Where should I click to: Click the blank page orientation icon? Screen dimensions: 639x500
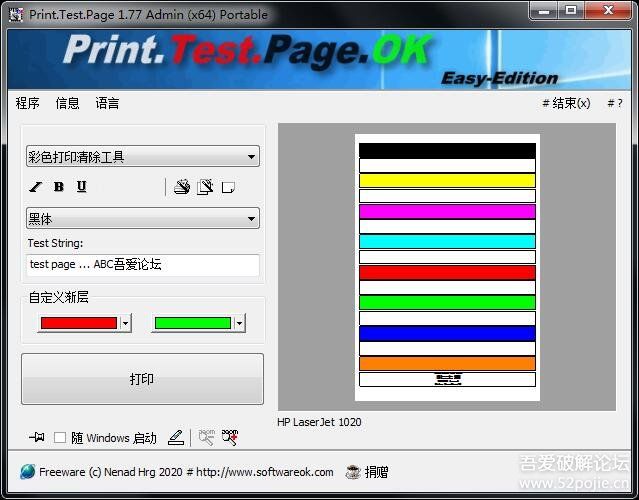point(228,187)
